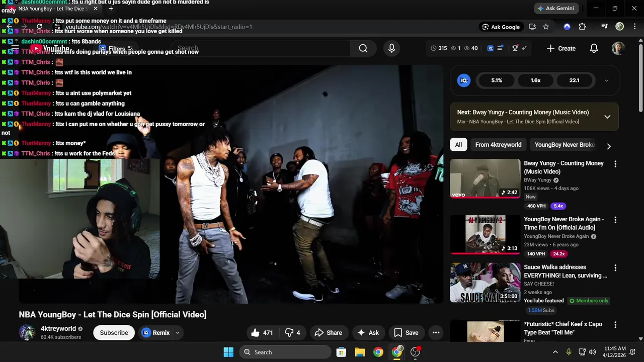
Task: Open Windows Start menu
Action: 228,352
